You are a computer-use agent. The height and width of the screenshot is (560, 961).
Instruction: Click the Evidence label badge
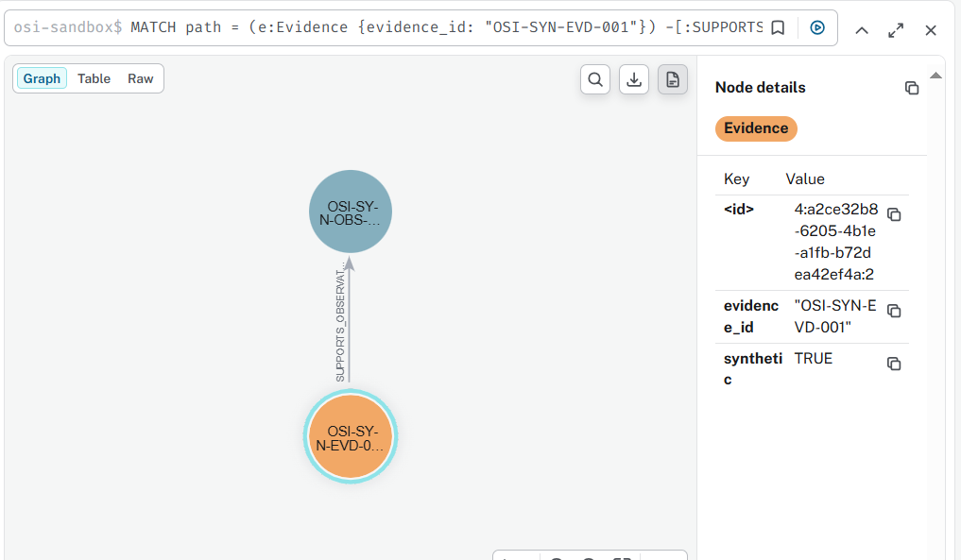click(756, 128)
